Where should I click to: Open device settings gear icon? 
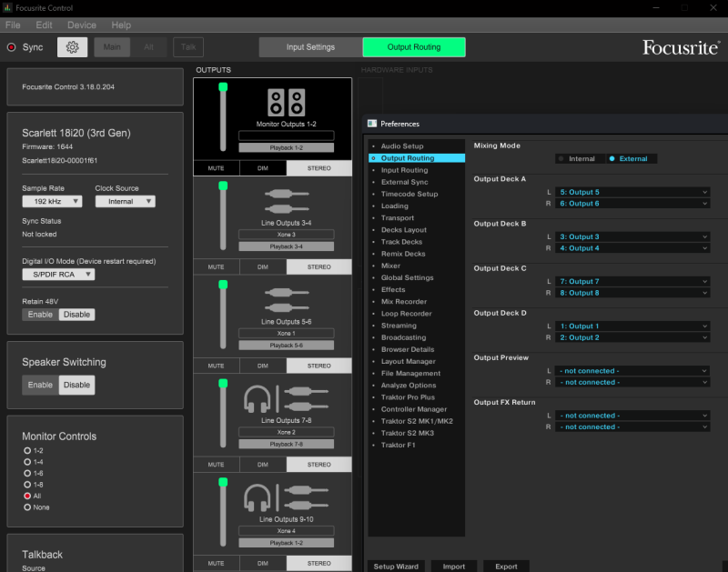tap(72, 47)
